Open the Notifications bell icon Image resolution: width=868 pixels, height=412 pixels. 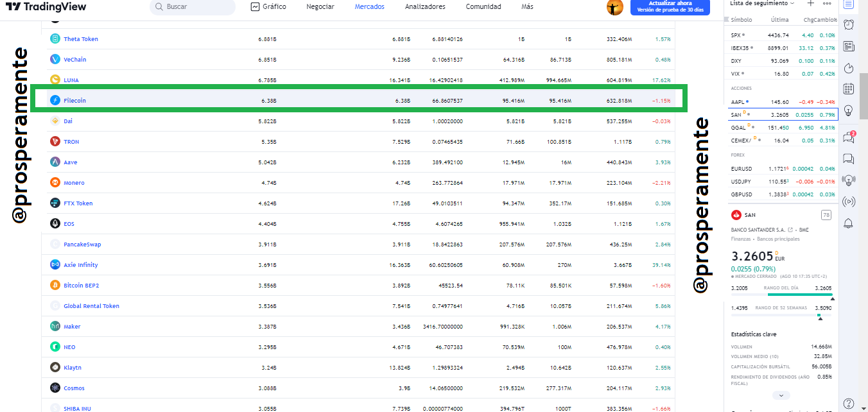point(848,223)
